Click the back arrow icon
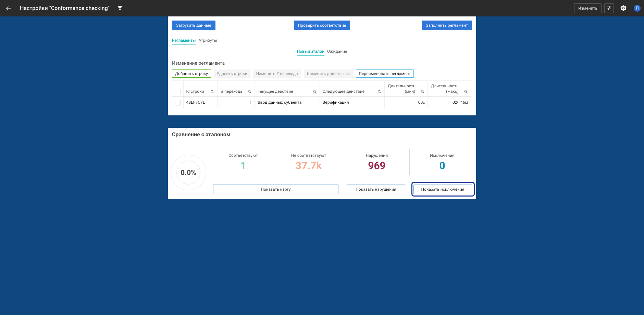644x315 pixels. (x=9, y=8)
